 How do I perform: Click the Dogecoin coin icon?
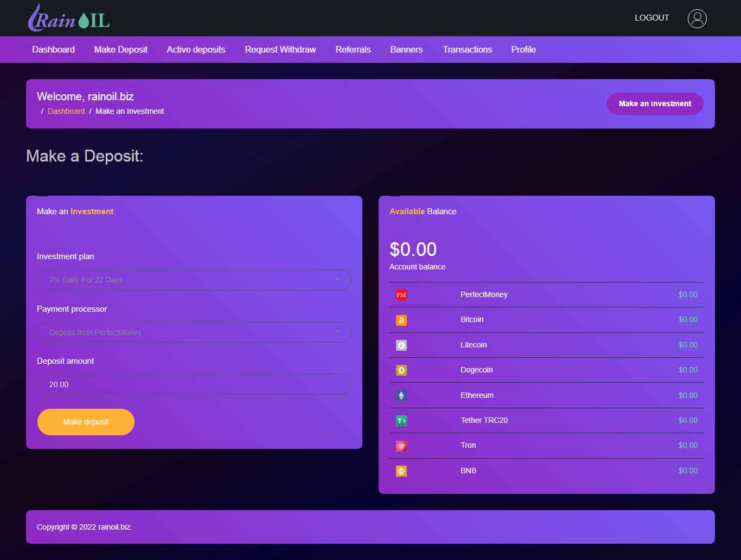point(401,370)
